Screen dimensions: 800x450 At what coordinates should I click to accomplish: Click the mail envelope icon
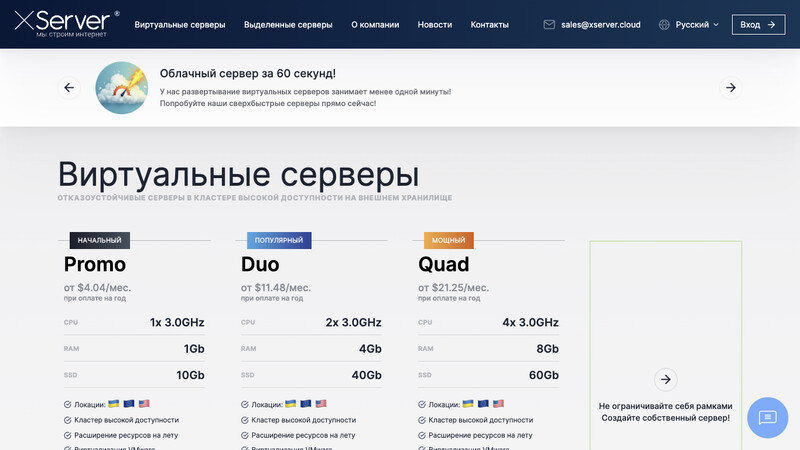(x=549, y=24)
